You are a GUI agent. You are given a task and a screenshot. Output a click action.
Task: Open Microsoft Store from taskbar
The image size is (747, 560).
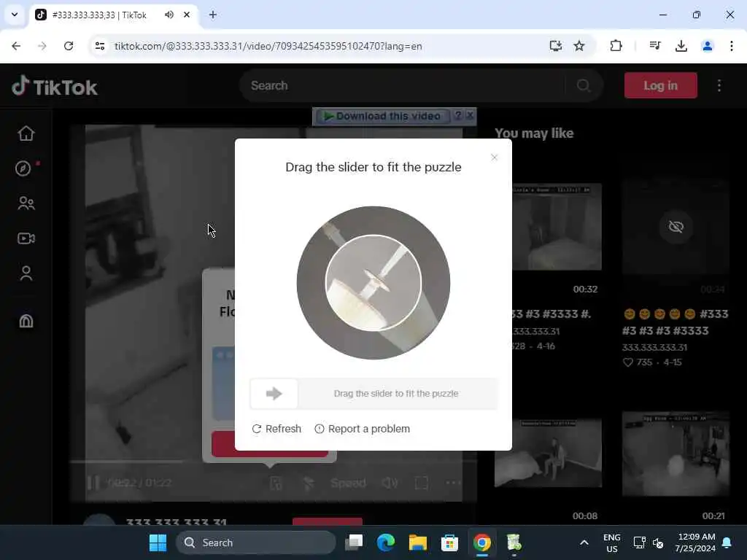(x=449, y=542)
